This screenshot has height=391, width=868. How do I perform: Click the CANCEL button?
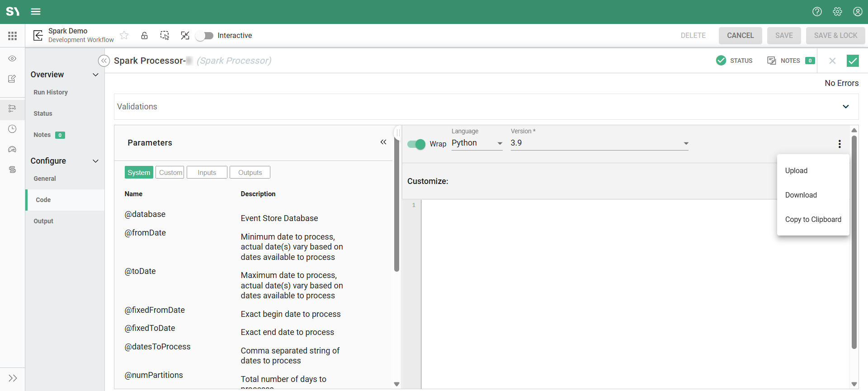tap(740, 36)
